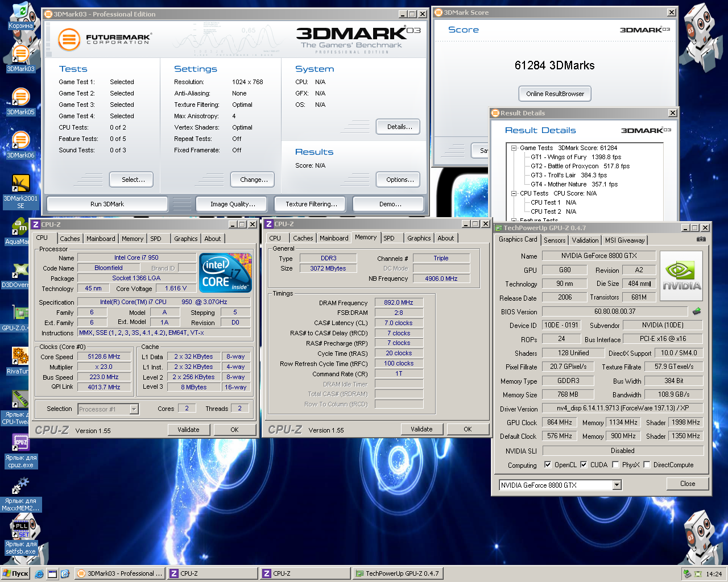728x582 pixels.
Task: Open the MSI Giveaway tab in GPU-Z
Action: coord(624,240)
